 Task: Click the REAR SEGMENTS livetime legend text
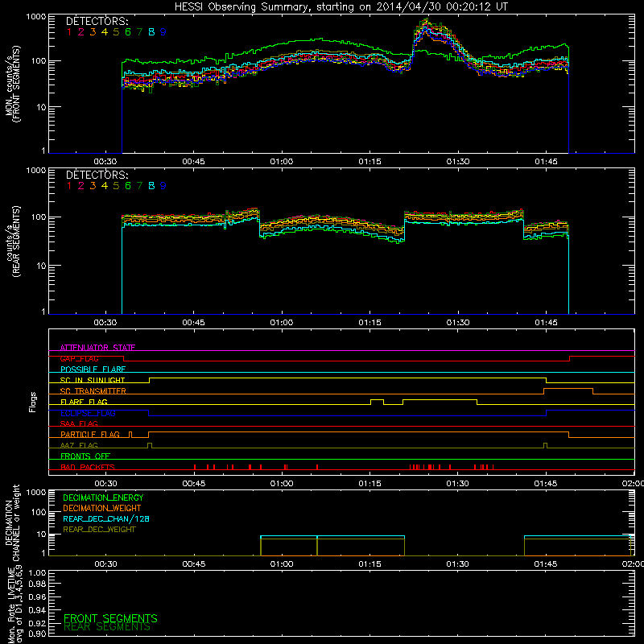107,627
